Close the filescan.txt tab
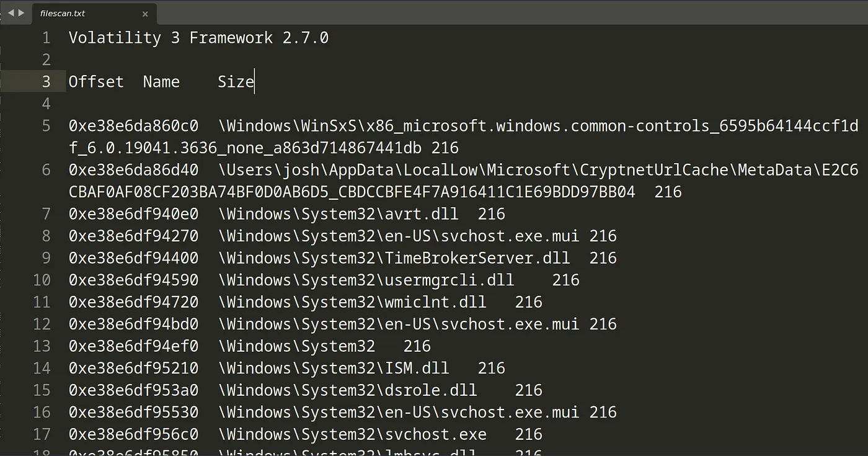This screenshot has height=456, width=868. click(x=144, y=14)
